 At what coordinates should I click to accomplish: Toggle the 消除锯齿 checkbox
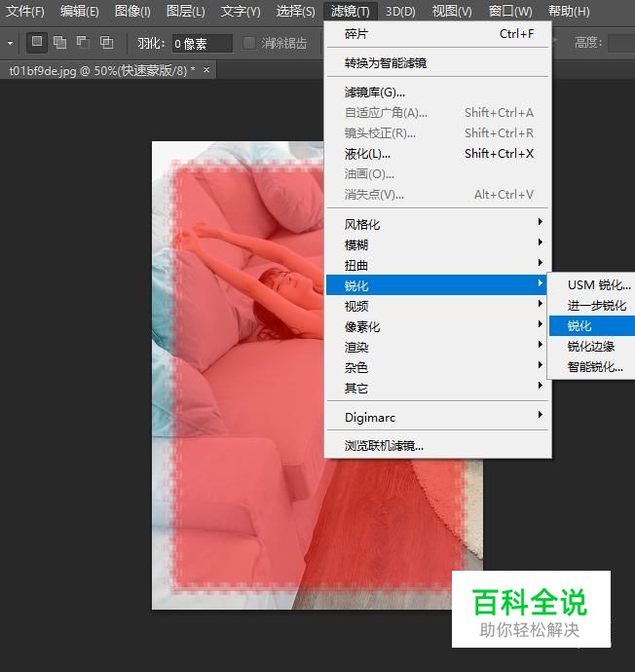pyautogui.click(x=249, y=43)
